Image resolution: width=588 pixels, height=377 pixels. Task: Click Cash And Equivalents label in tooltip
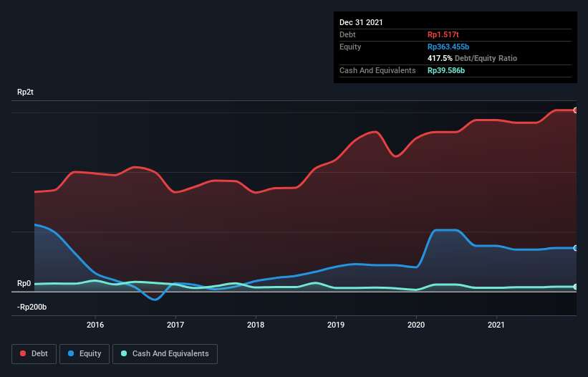point(377,70)
